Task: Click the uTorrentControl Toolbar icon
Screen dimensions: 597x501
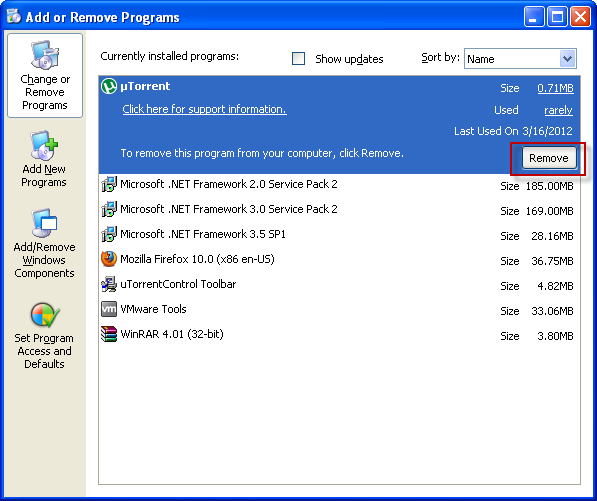Action: coord(109,284)
